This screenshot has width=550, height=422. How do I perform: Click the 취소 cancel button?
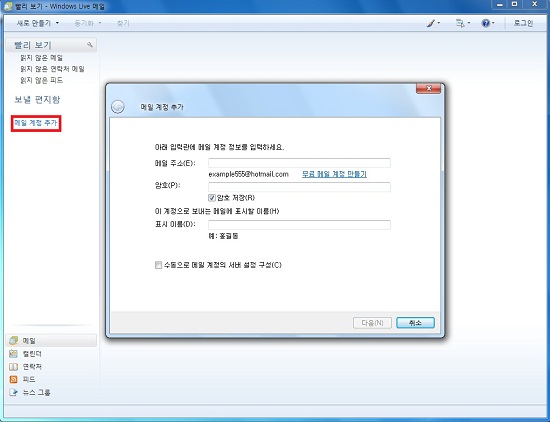click(415, 323)
